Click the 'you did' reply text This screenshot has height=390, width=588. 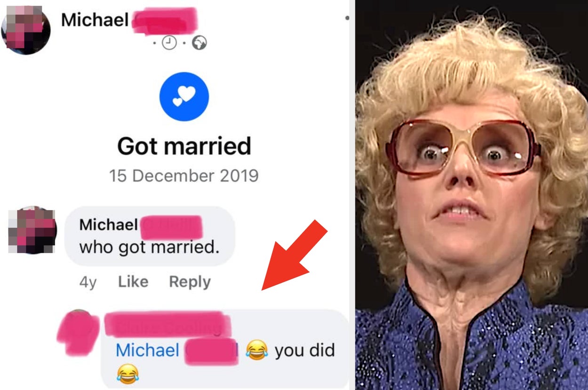point(304,351)
